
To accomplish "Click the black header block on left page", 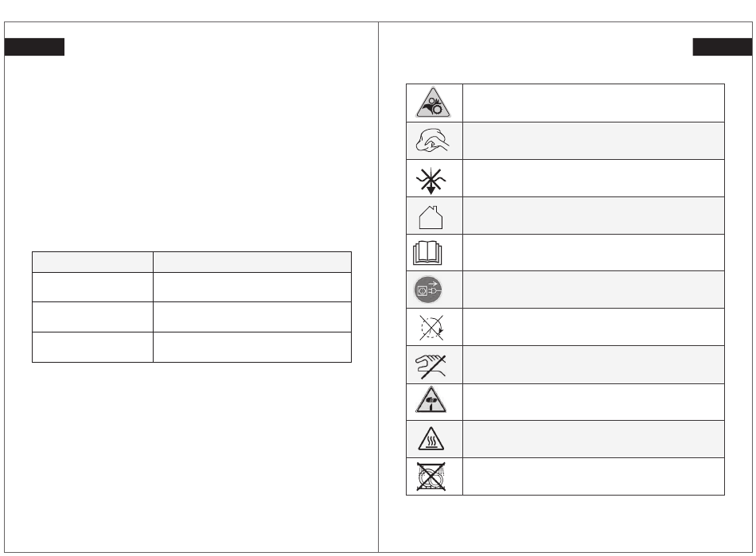I will tap(34, 47).
